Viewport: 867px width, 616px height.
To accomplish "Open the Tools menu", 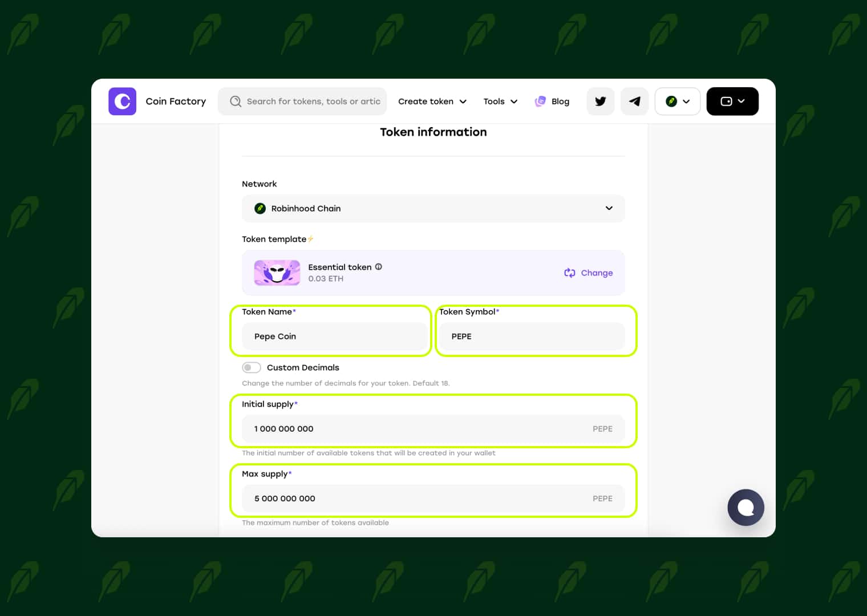I will coord(500,102).
